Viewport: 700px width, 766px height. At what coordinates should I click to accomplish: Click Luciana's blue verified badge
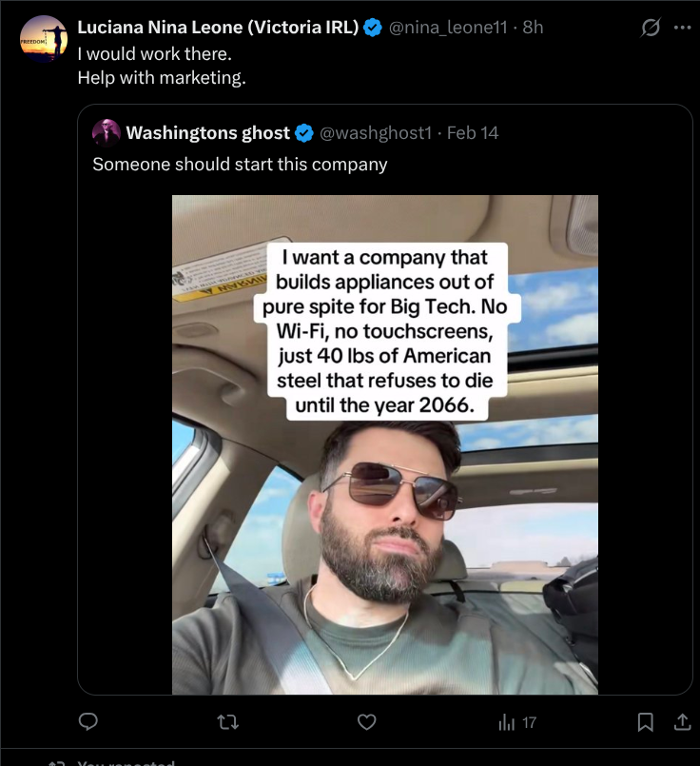374,28
